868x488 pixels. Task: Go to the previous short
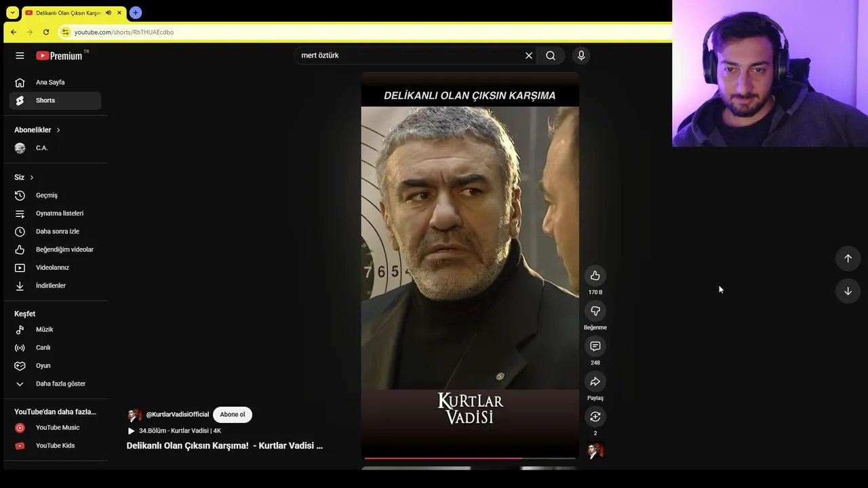tap(848, 258)
